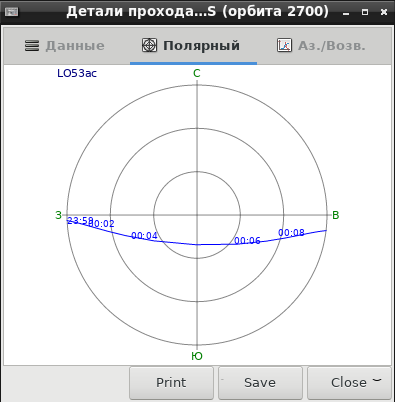Image resolution: width=395 pixels, height=402 pixels.
Task: Switch to the Аз./Возв. tab
Action: tap(321, 46)
